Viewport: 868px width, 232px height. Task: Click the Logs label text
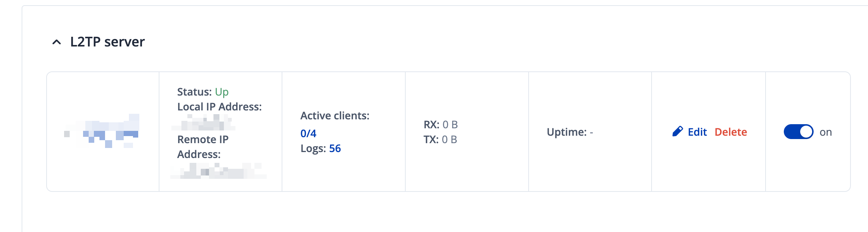pyautogui.click(x=313, y=148)
